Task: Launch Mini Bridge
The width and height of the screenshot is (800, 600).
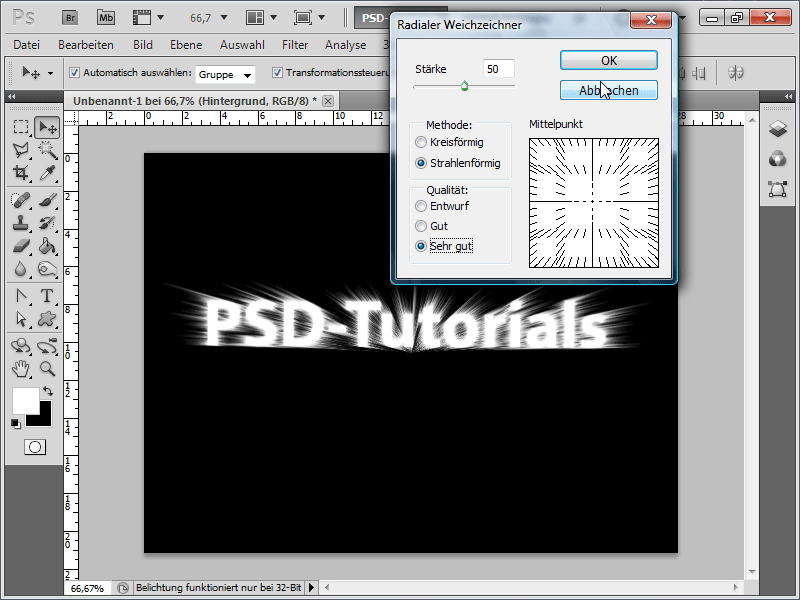Action: point(106,18)
